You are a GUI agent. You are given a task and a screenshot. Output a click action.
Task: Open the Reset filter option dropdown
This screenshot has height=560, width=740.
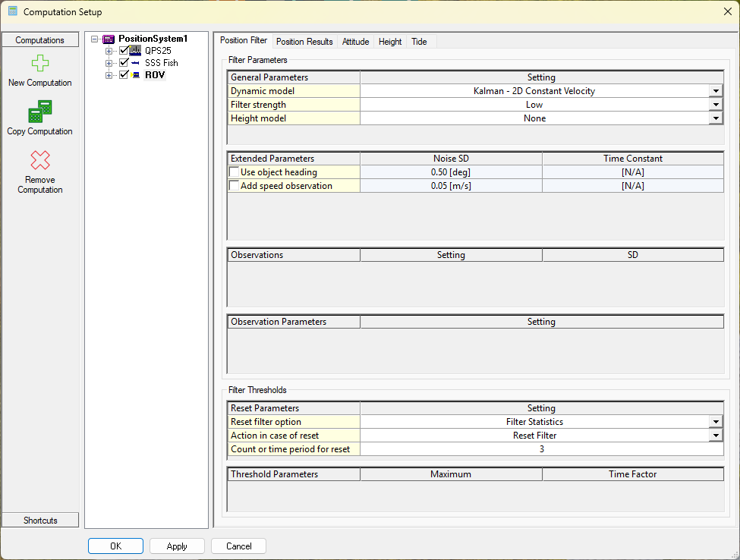[716, 422]
